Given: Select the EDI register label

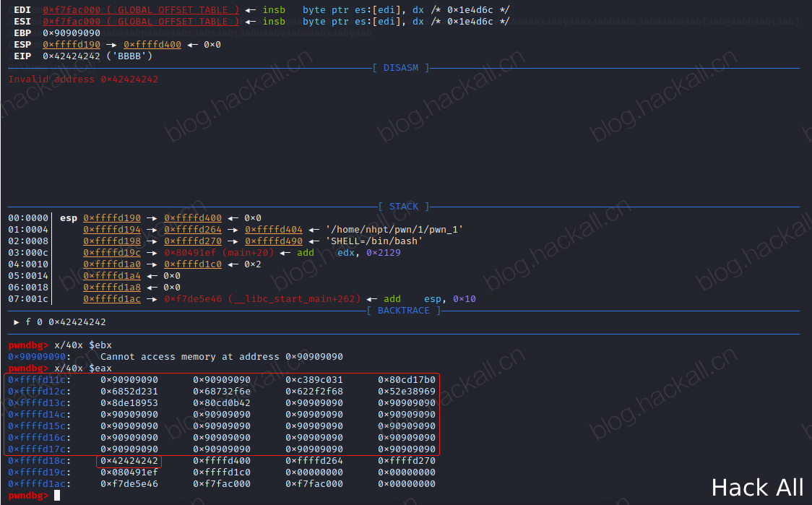Looking at the screenshot, I should click(x=22, y=10).
